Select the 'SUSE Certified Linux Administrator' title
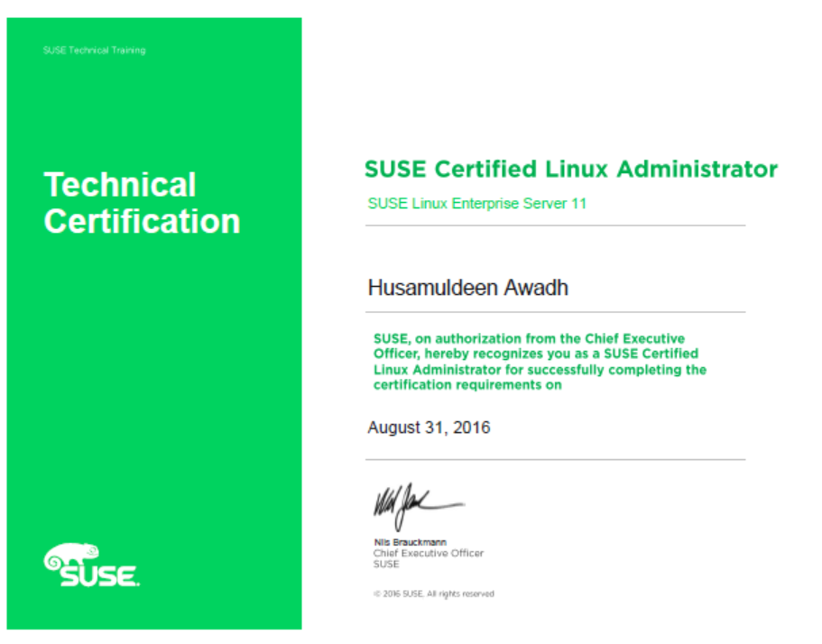The height and width of the screenshot is (644, 822). (571, 170)
